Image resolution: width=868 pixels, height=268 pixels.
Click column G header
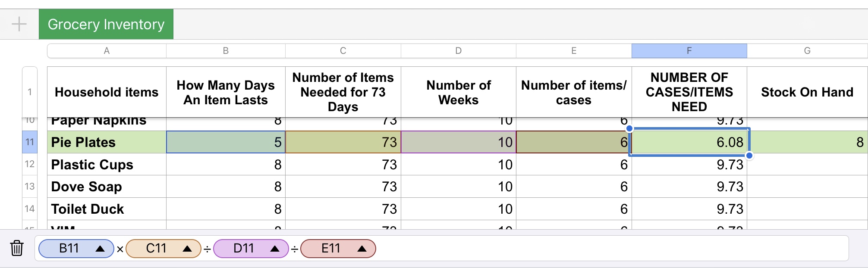[x=807, y=51]
